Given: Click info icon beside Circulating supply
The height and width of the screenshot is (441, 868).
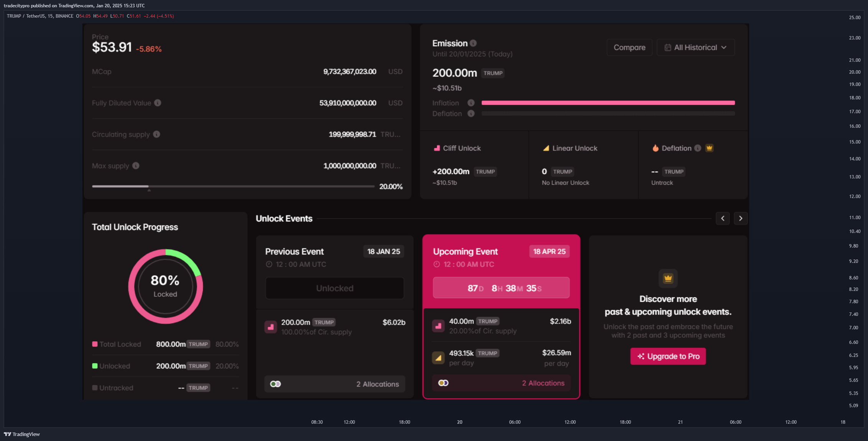Looking at the screenshot, I should click(x=156, y=134).
